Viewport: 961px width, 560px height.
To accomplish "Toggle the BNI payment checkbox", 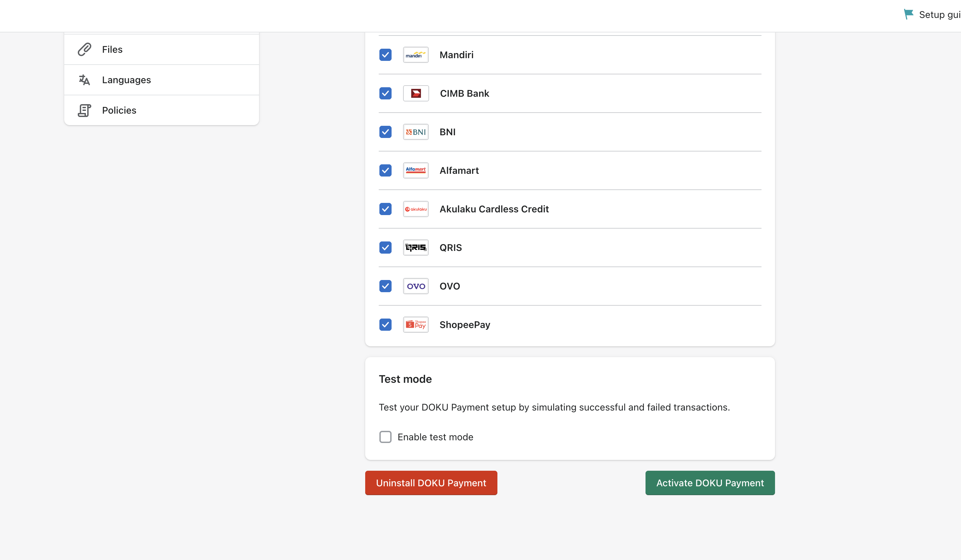I will pyautogui.click(x=385, y=132).
